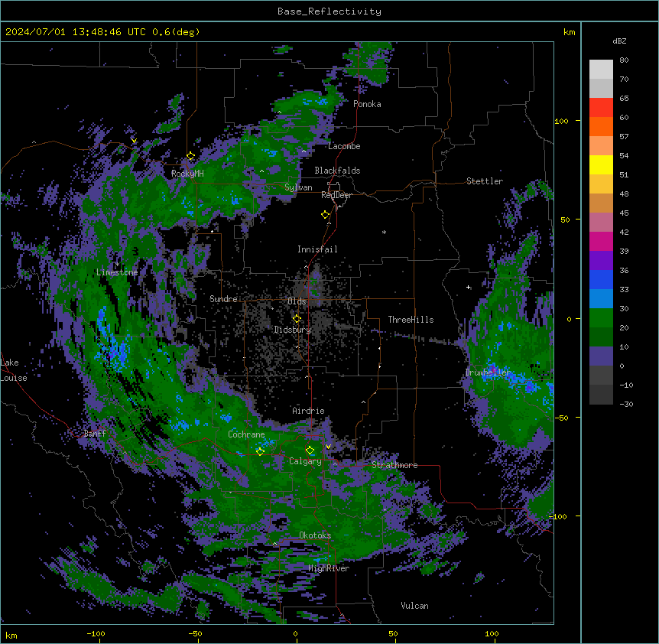Click the yellow diamond marker south of RedDeer
659x644 pixels.
click(x=326, y=215)
